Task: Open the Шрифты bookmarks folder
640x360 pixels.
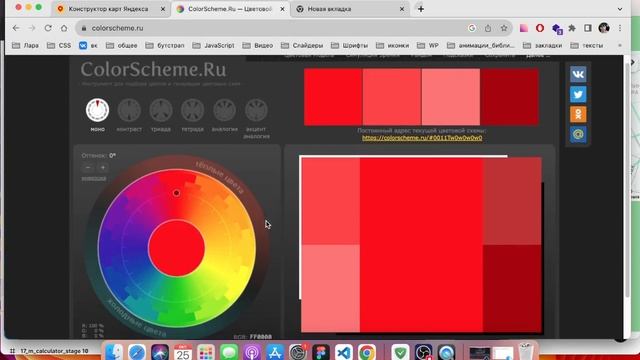Action: point(349,45)
